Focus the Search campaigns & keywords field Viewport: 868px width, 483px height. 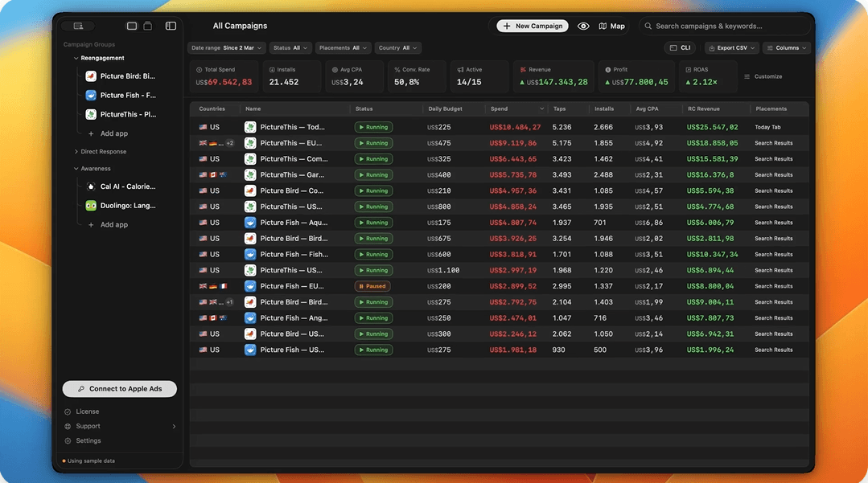coord(725,26)
